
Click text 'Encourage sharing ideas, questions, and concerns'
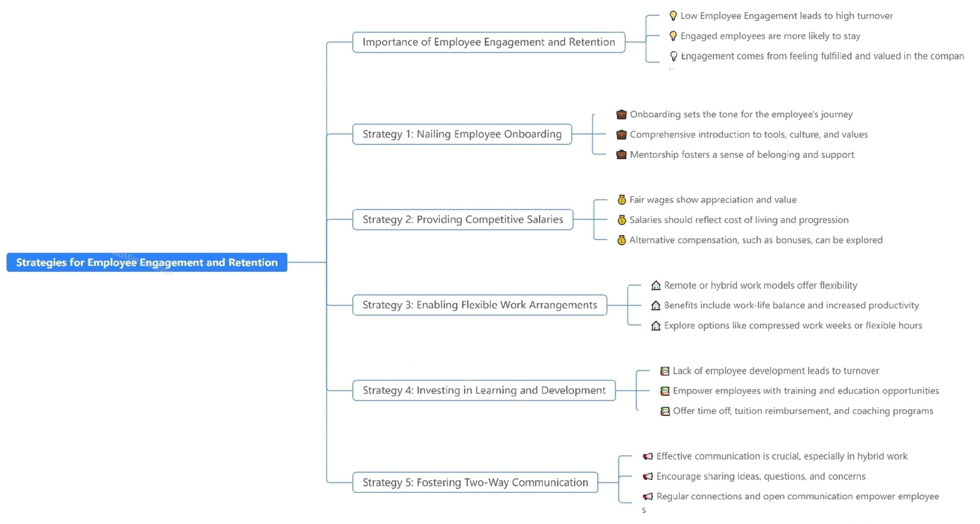click(x=761, y=477)
